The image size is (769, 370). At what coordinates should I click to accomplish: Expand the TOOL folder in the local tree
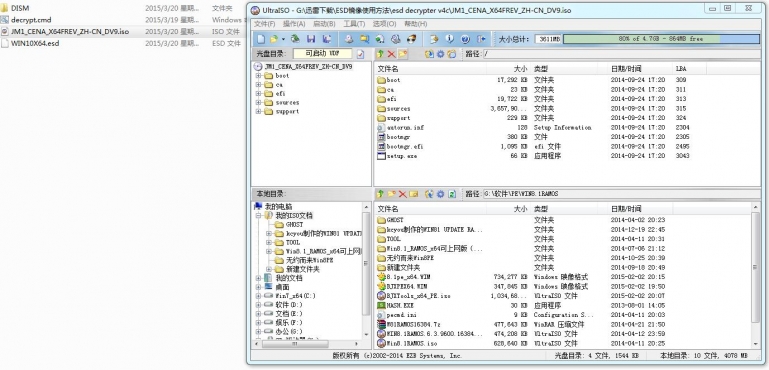click(269, 242)
